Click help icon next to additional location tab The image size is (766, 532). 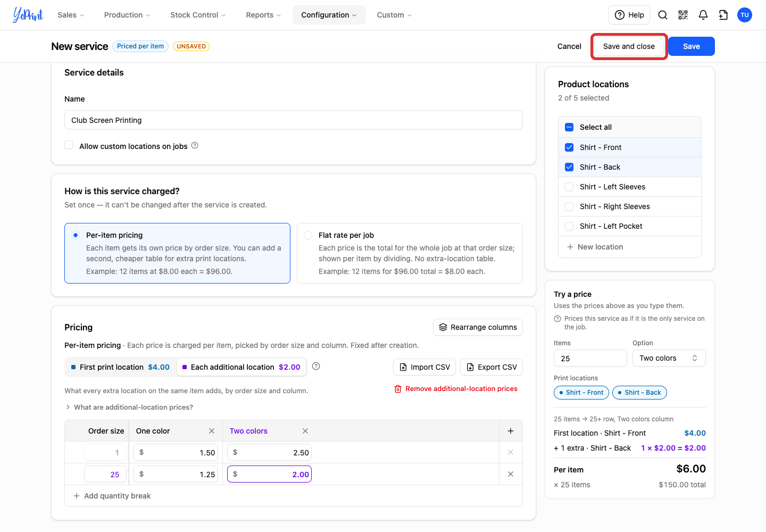click(316, 366)
